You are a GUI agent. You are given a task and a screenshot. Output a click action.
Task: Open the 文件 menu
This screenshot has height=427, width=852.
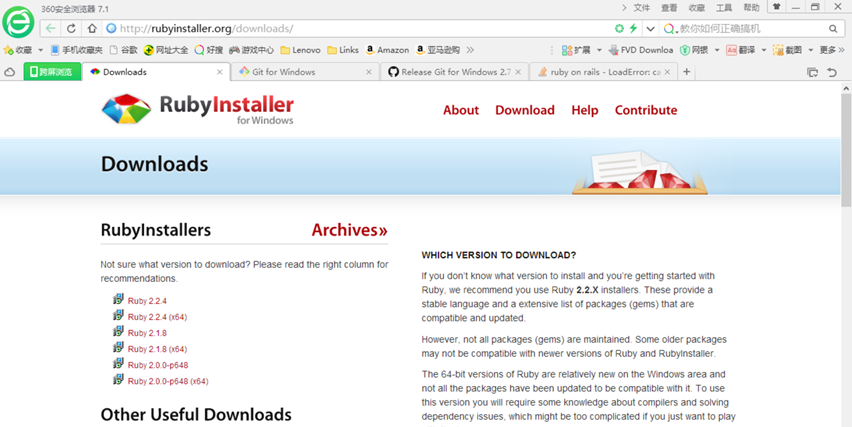(x=642, y=8)
